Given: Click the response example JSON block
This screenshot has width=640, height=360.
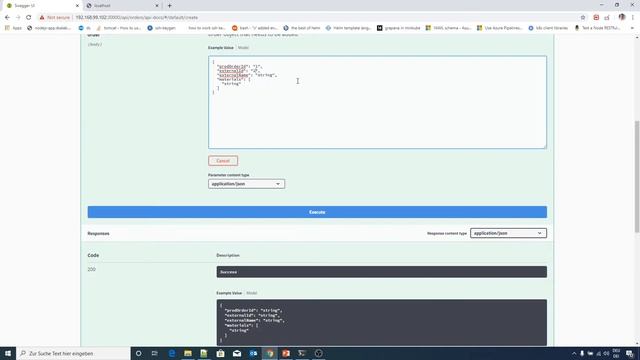Looking at the screenshot, I should [382, 322].
